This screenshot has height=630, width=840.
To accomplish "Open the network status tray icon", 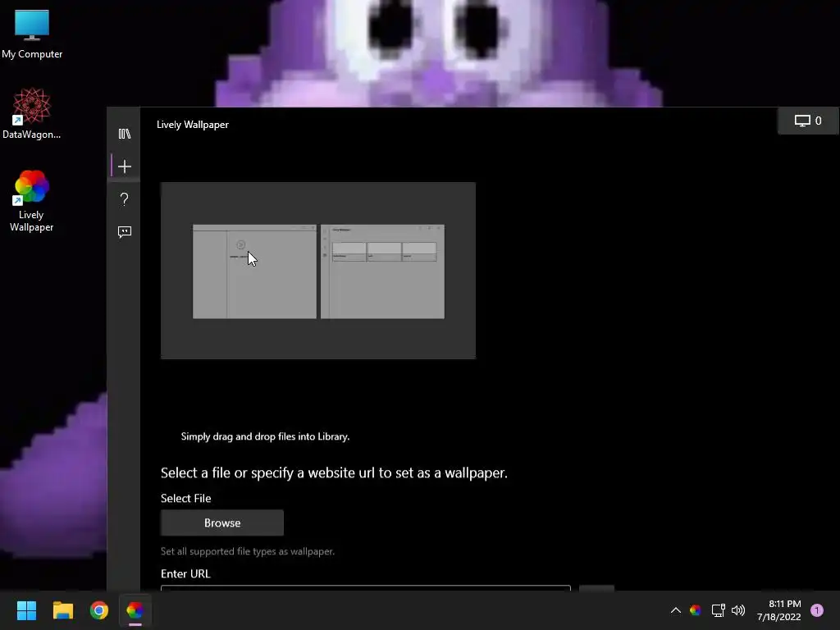I will click(x=718, y=610).
